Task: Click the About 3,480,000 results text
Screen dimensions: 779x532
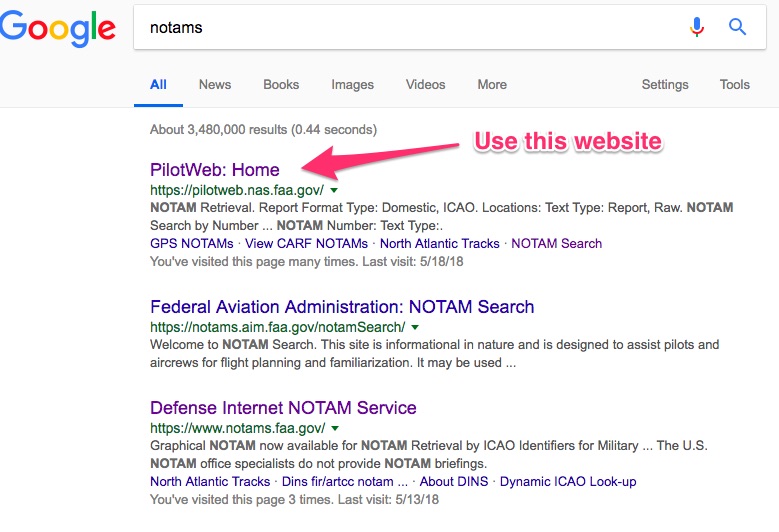Action: pyautogui.click(x=263, y=130)
